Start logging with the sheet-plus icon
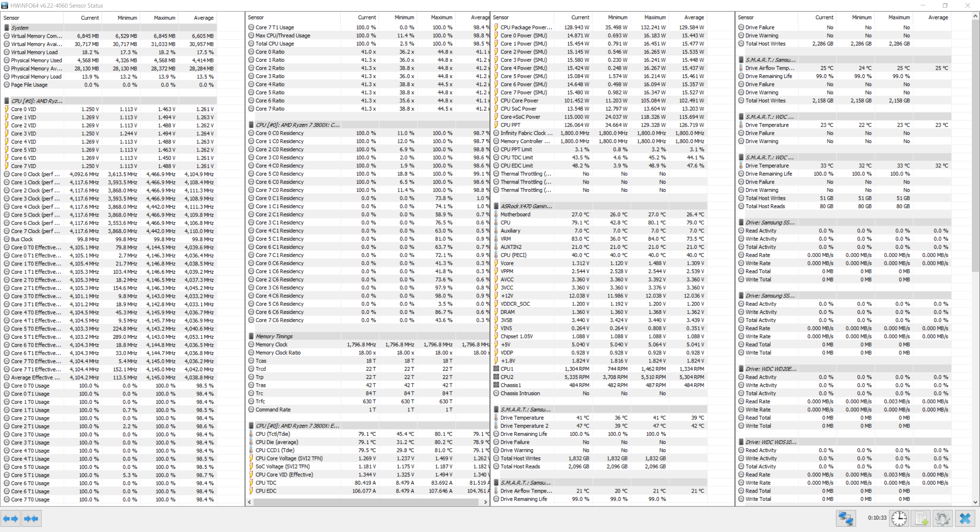 [921, 519]
